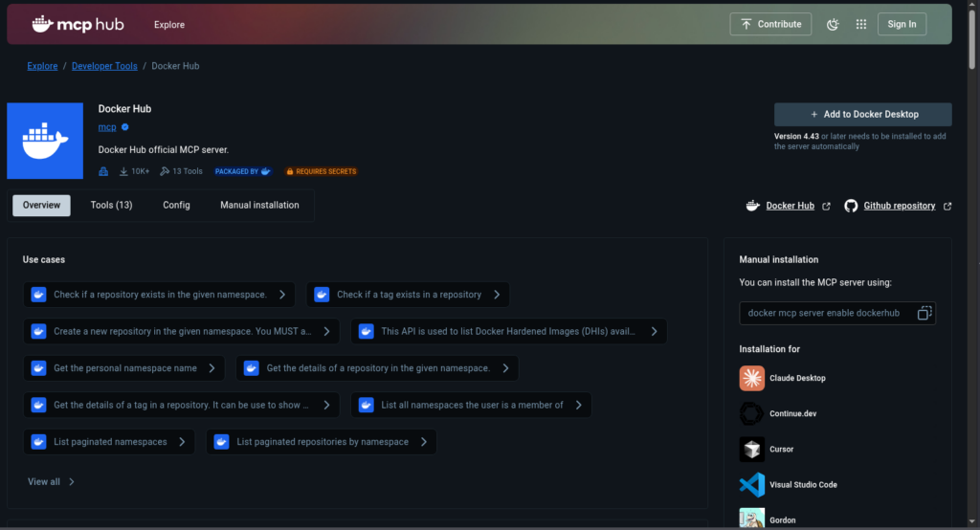Click the GitHub octocat icon
The width and height of the screenshot is (980, 530).
coord(851,206)
